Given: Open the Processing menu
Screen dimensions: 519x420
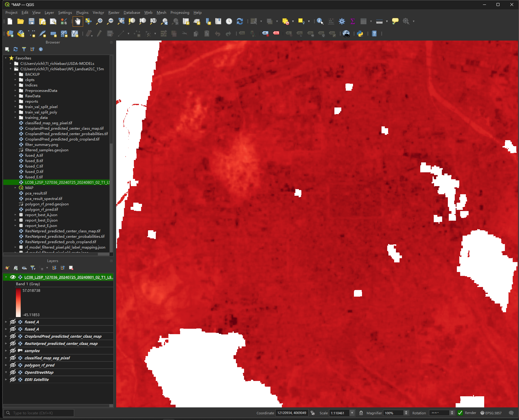Looking at the screenshot, I should pos(180,12).
